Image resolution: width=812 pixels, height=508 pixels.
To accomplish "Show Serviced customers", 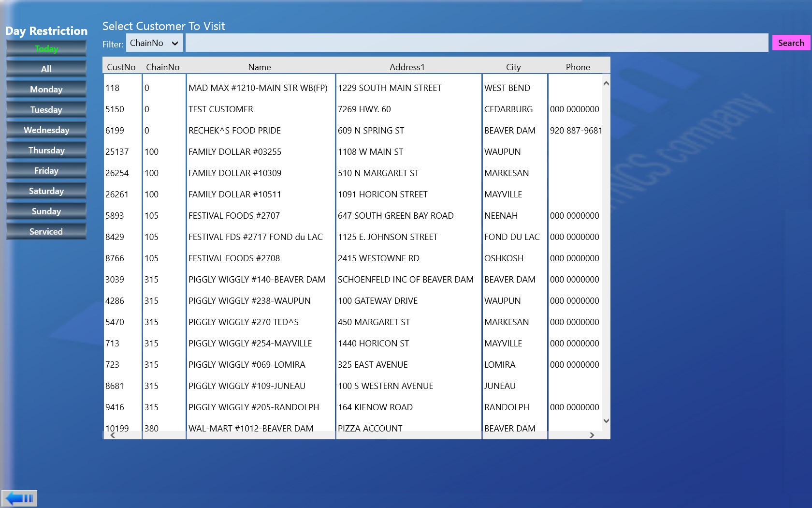I will point(46,232).
